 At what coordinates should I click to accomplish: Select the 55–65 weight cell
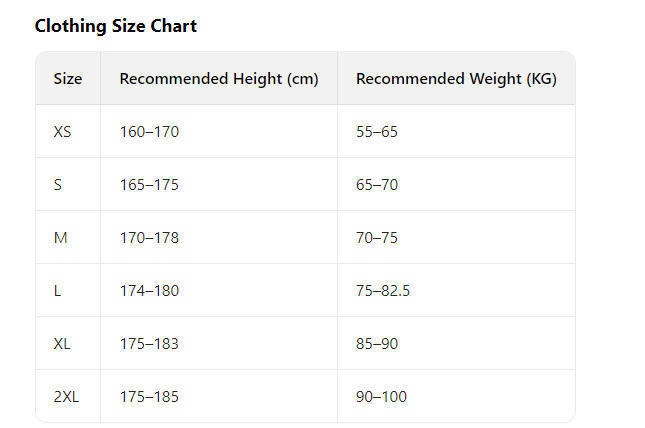tap(377, 131)
